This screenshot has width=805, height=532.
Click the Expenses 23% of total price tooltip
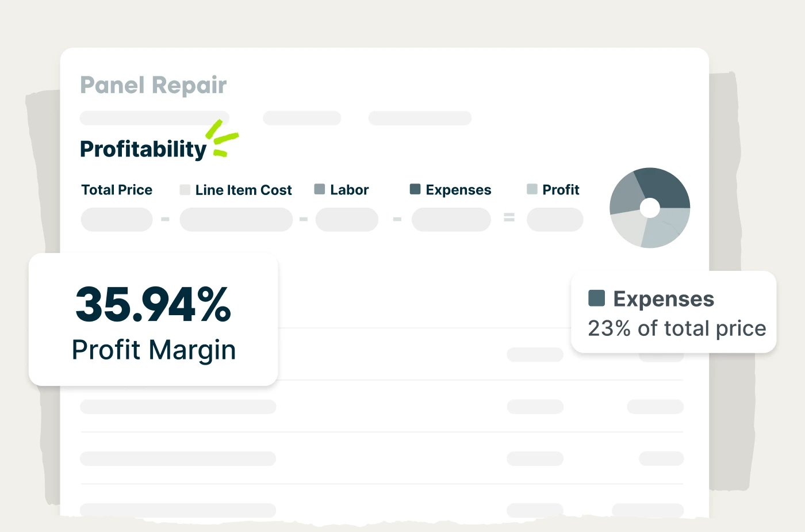[673, 312]
